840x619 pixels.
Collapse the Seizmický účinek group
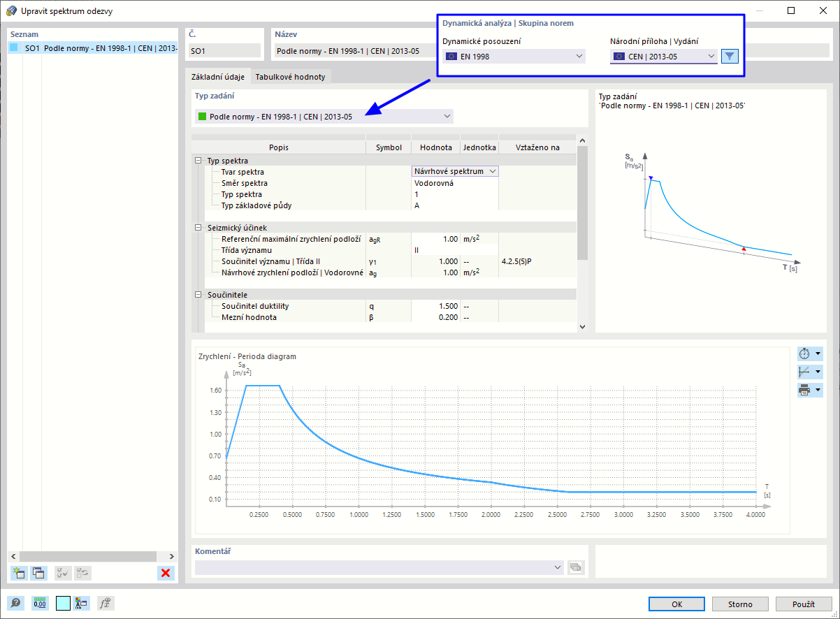tap(198, 228)
